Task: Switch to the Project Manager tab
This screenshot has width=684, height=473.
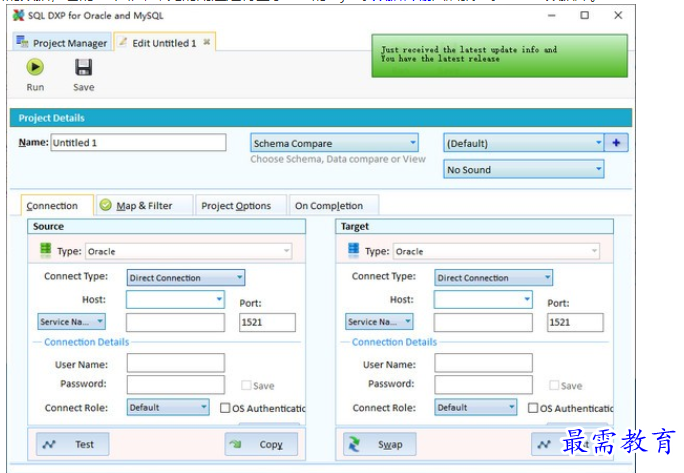Action: click(x=62, y=42)
